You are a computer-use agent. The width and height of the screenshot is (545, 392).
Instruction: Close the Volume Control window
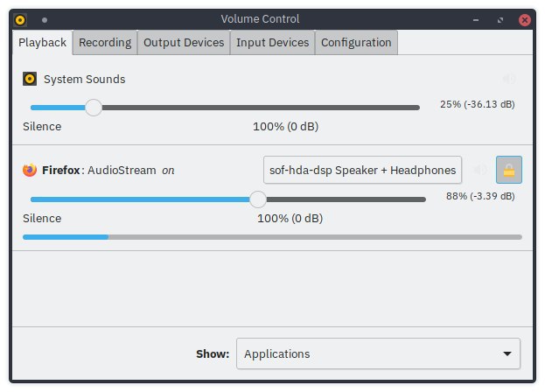pyautogui.click(x=525, y=20)
